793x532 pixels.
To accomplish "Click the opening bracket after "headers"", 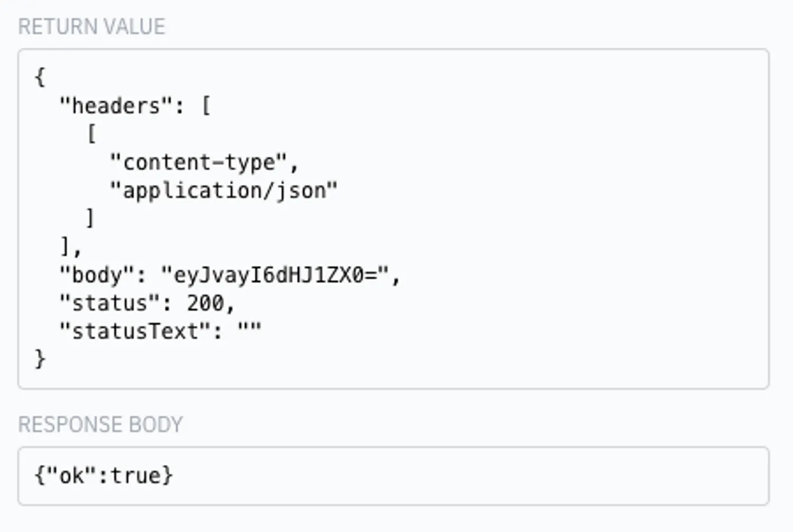I will [x=206, y=106].
